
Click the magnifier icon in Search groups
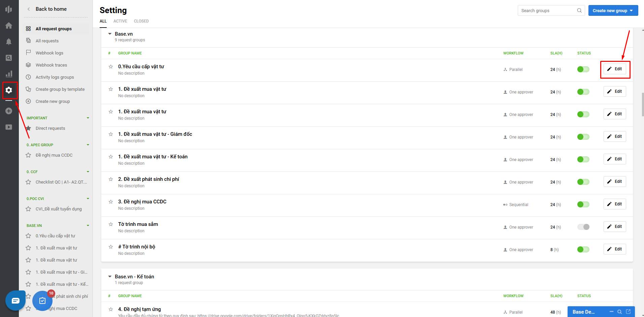point(579,10)
